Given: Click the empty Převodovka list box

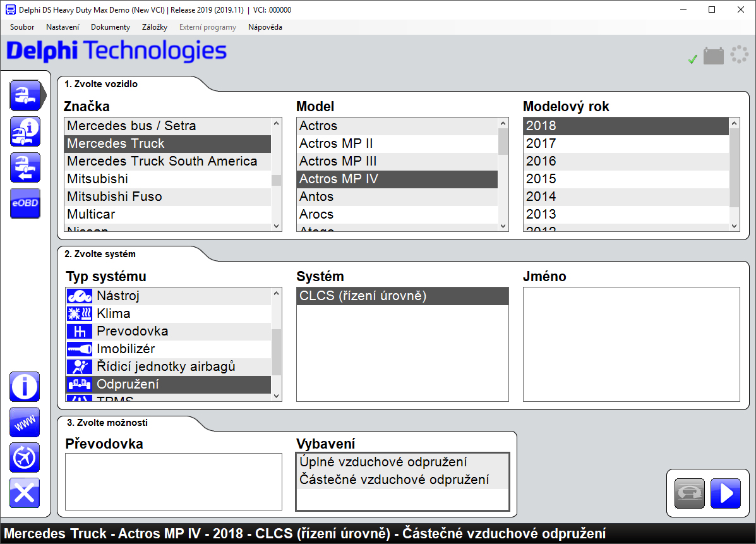Looking at the screenshot, I should pos(174,481).
